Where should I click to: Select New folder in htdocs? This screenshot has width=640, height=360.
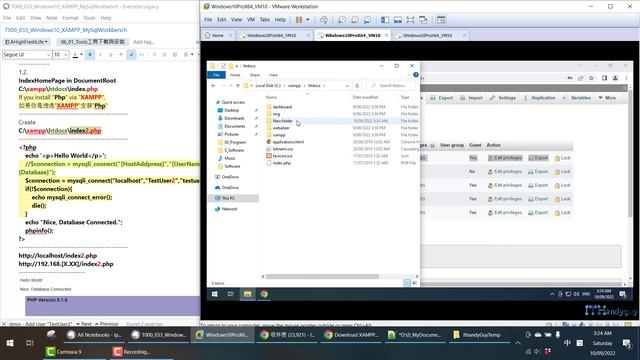tap(282, 121)
